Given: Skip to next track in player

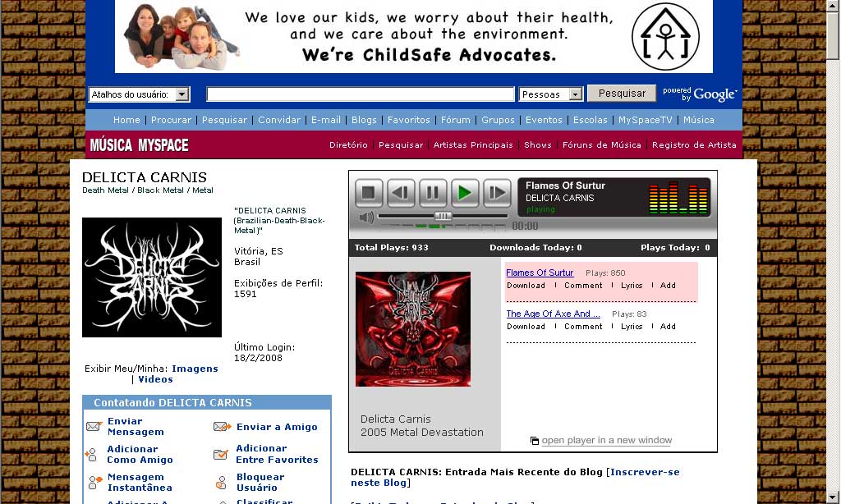Looking at the screenshot, I should coord(497,192).
